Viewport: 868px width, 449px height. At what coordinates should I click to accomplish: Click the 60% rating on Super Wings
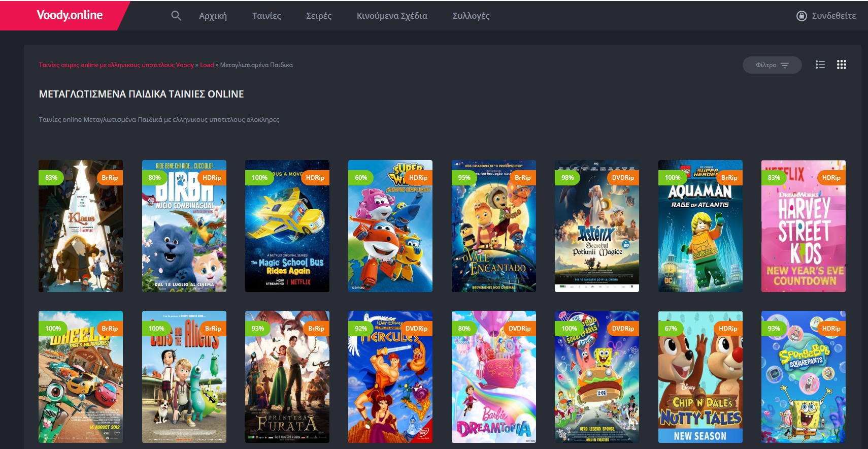[x=361, y=178]
